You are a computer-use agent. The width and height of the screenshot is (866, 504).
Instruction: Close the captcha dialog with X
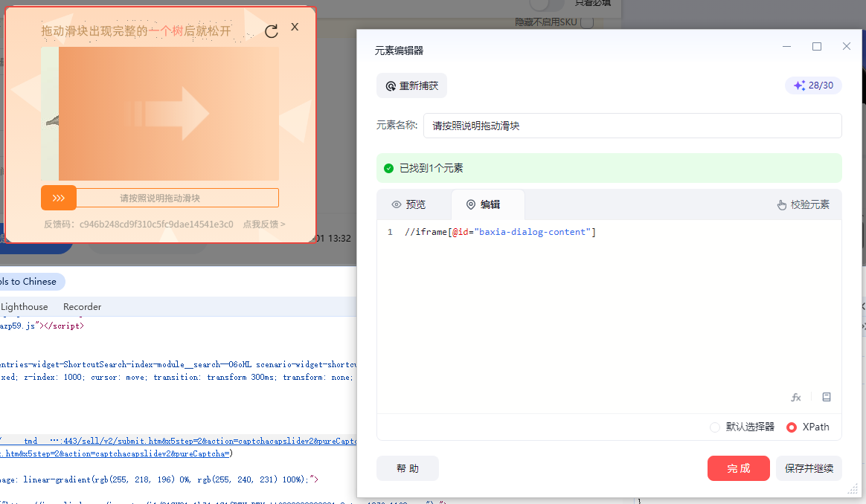pyautogui.click(x=295, y=27)
